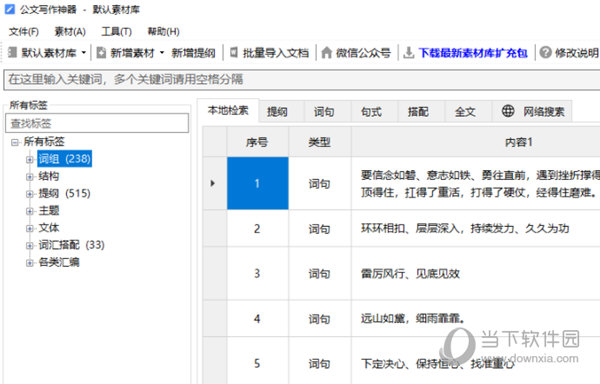Click the row pointer arrow beside row 1
600x384 pixels.
[213, 183]
